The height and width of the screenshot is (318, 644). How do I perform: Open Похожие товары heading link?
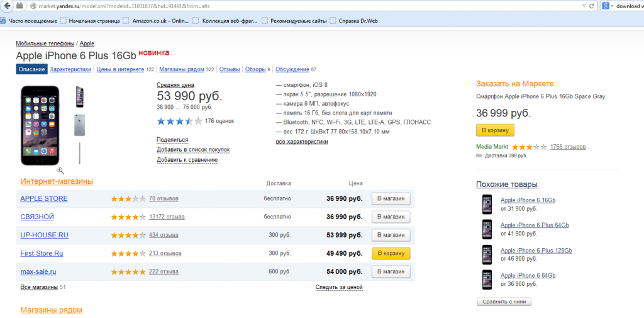(507, 185)
